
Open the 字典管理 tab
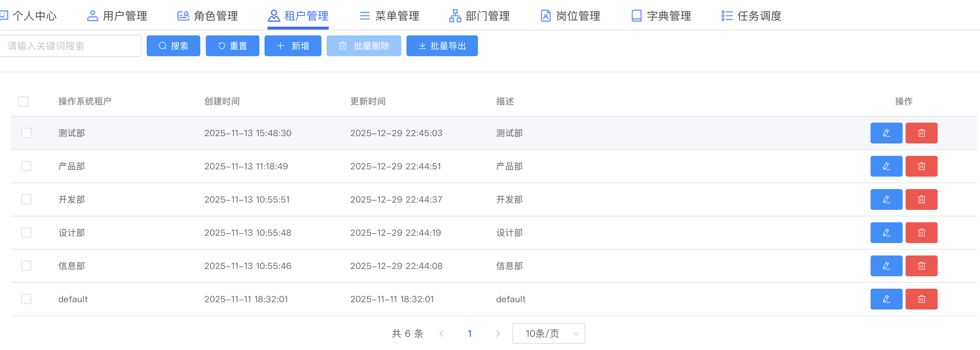click(x=661, y=16)
